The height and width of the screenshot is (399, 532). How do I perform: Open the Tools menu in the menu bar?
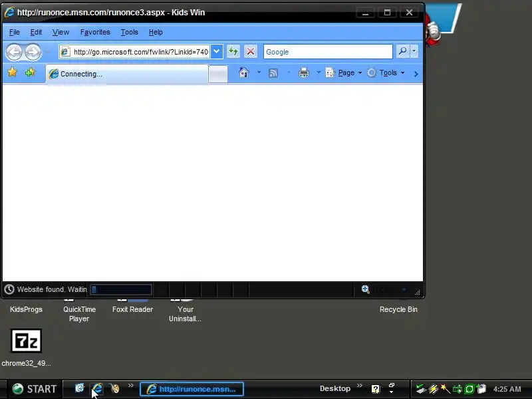pos(129,32)
